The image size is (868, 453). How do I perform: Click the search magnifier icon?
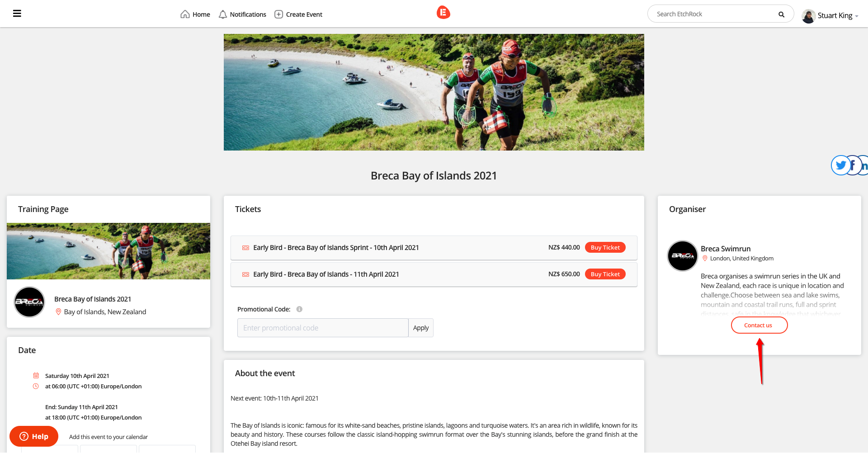pyautogui.click(x=781, y=14)
